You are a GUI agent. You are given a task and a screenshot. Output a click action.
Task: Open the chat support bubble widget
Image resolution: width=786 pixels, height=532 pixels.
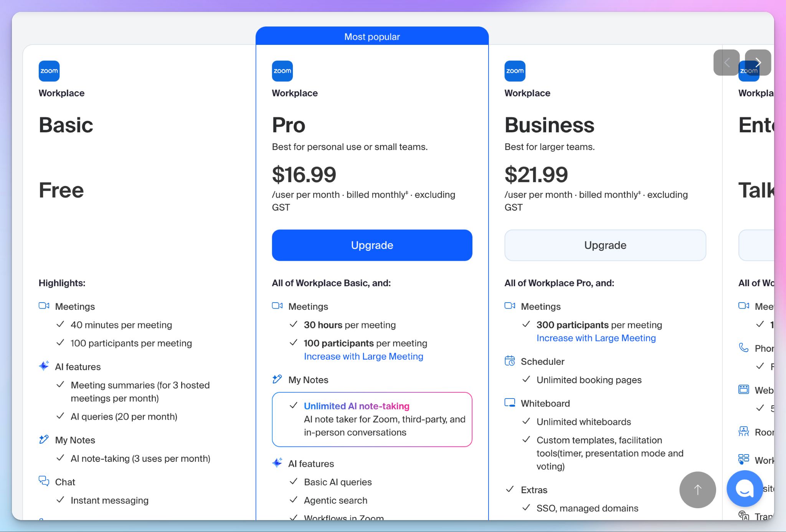[x=745, y=489]
